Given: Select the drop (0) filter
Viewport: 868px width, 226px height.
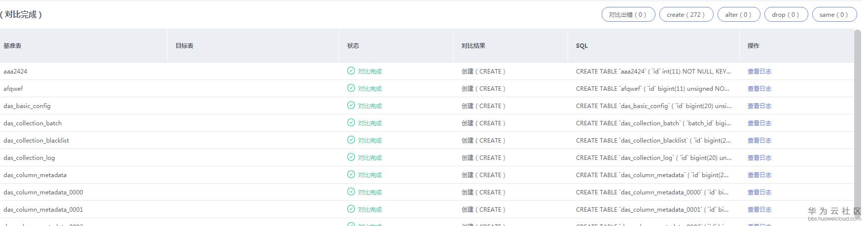Looking at the screenshot, I should click(x=786, y=15).
